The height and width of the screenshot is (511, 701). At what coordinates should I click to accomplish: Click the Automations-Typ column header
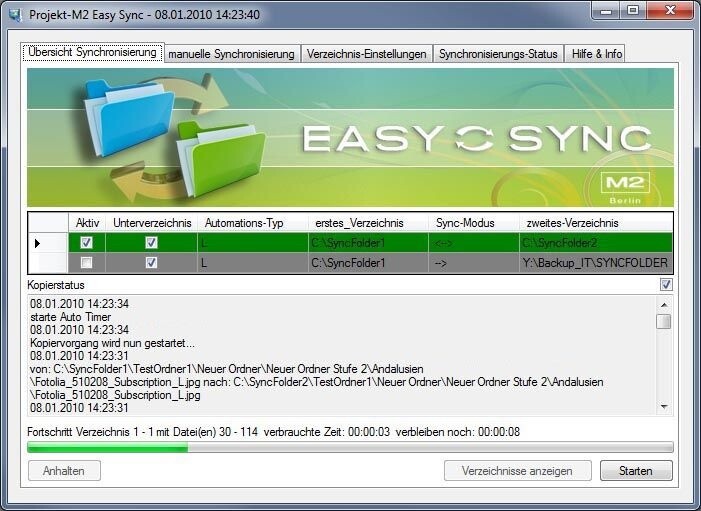point(253,223)
